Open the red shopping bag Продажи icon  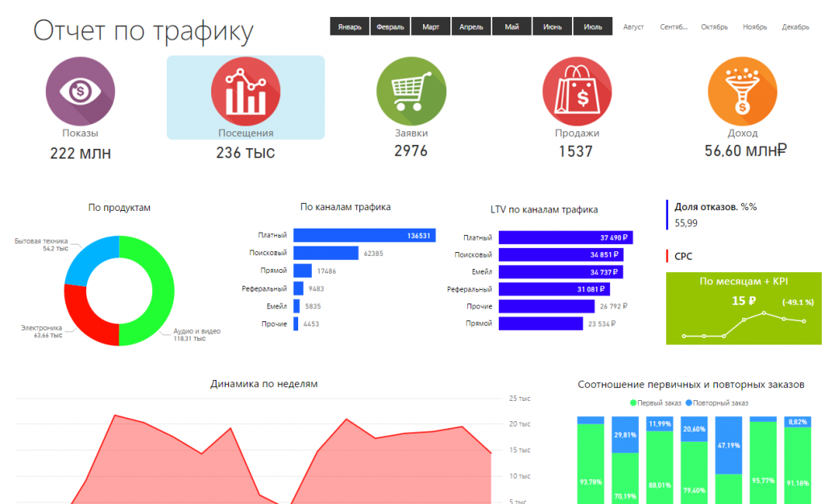(577, 91)
